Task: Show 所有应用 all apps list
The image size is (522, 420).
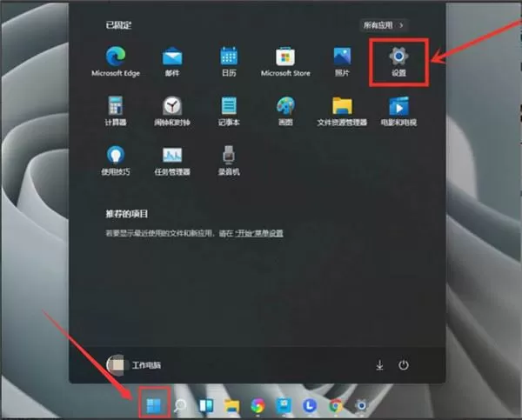Action: tap(384, 25)
